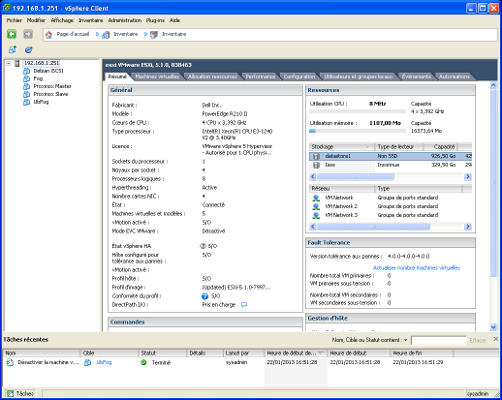Screen dimensions: 502x400
Task: Open Utilisateurs et groupes locaux tab
Action: (358, 77)
